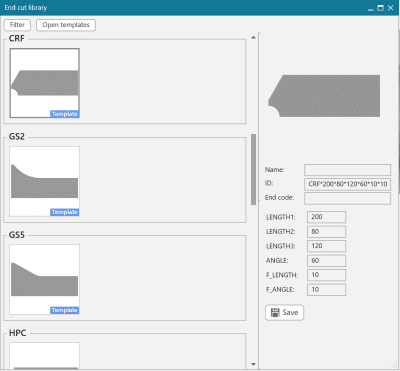
Task: Click the LENGTH2 field with value 80
Action: coord(327,232)
